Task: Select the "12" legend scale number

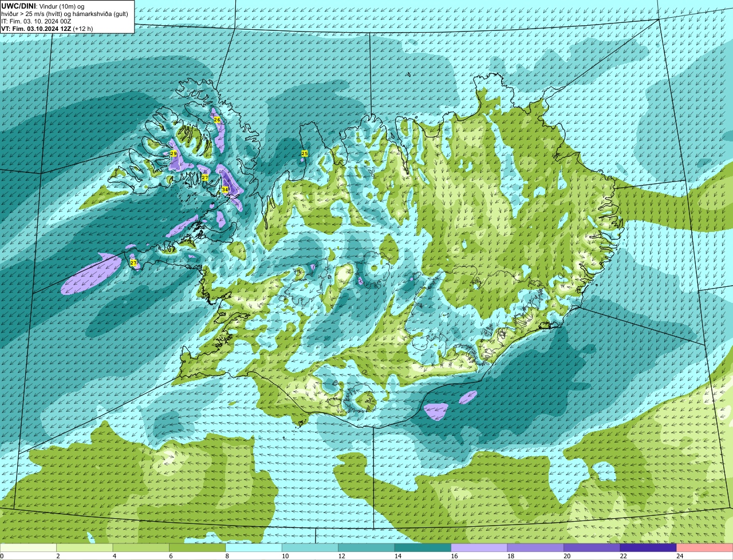Action: [x=341, y=555]
